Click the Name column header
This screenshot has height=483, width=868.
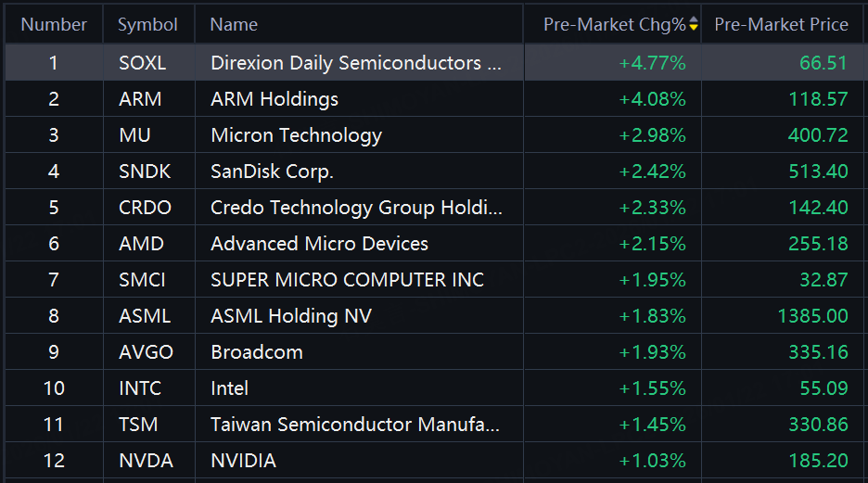tap(234, 25)
